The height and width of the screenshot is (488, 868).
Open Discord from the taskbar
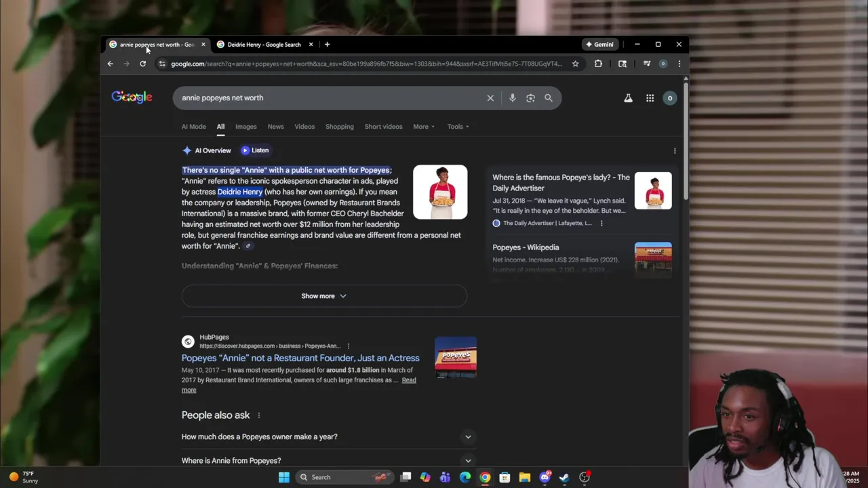tap(545, 477)
